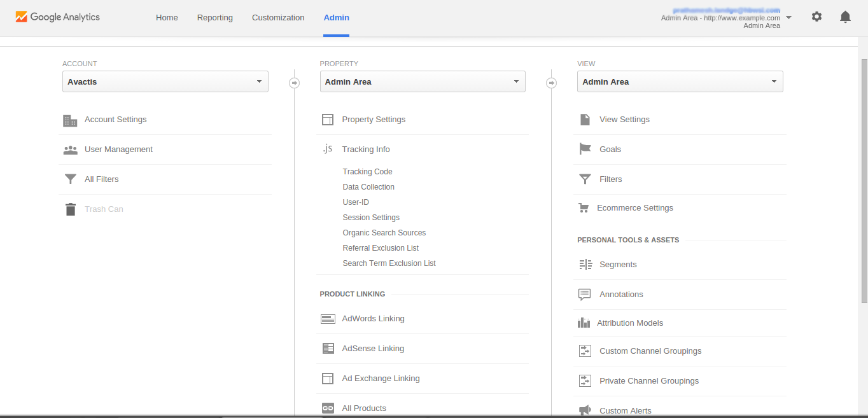Open Referral Exclusion List
The width and height of the screenshot is (868, 418).
coord(381,248)
